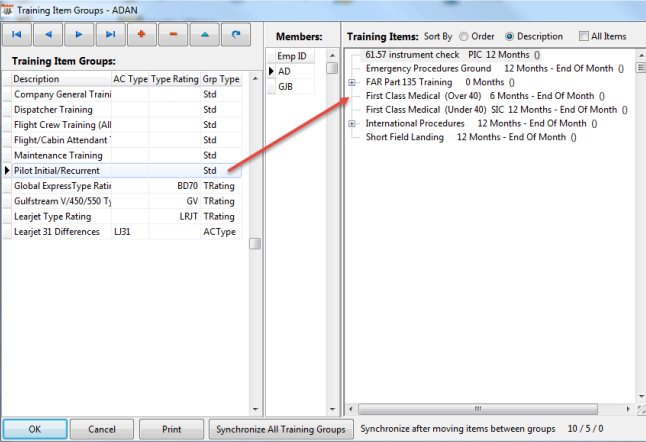Select member AD in Members list
The height and width of the screenshot is (442, 646).
click(295, 71)
